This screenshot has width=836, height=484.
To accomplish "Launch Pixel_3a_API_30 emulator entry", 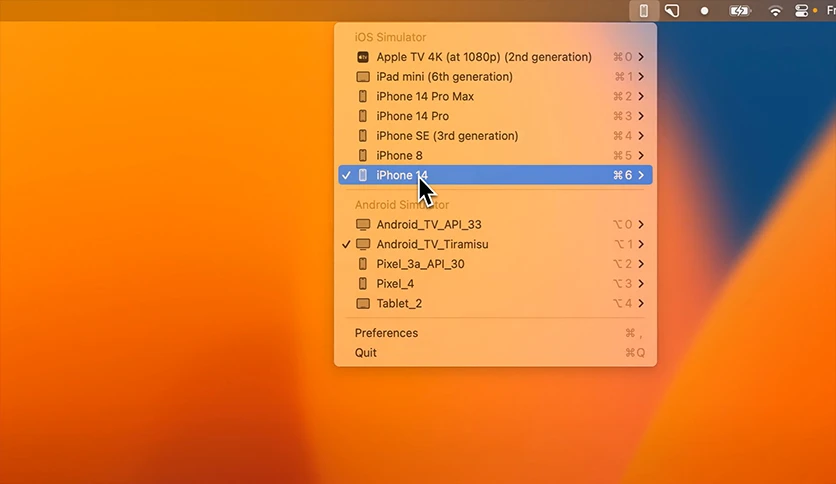I will (x=495, y=264).
